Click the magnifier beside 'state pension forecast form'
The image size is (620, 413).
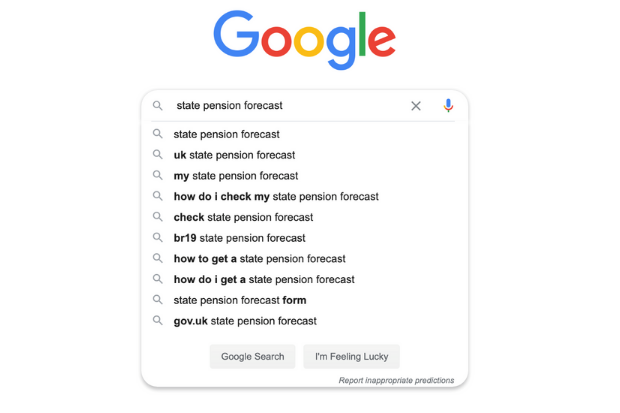click(158, 299)
